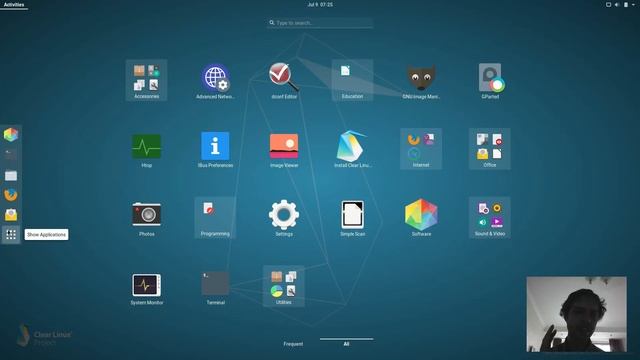Launch Advanced Network Configuration
Image resolution: width=640 pixels, height=360 pixels.
(x=215, y=80)
